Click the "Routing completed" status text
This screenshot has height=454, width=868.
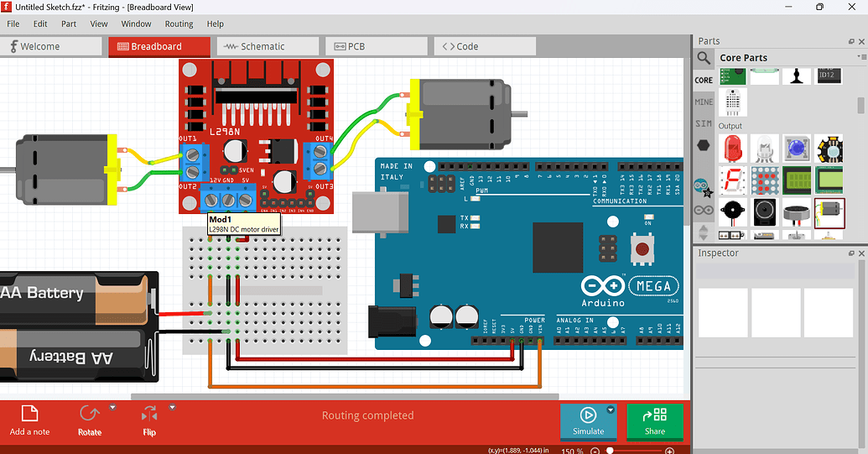[367, 415]
